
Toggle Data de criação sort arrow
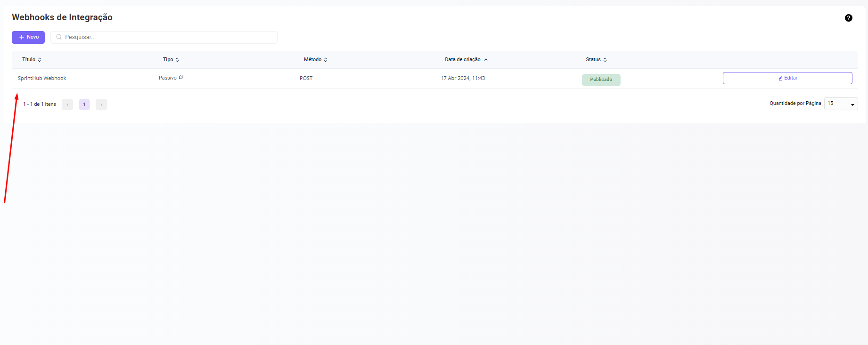[x=486, y=60]
